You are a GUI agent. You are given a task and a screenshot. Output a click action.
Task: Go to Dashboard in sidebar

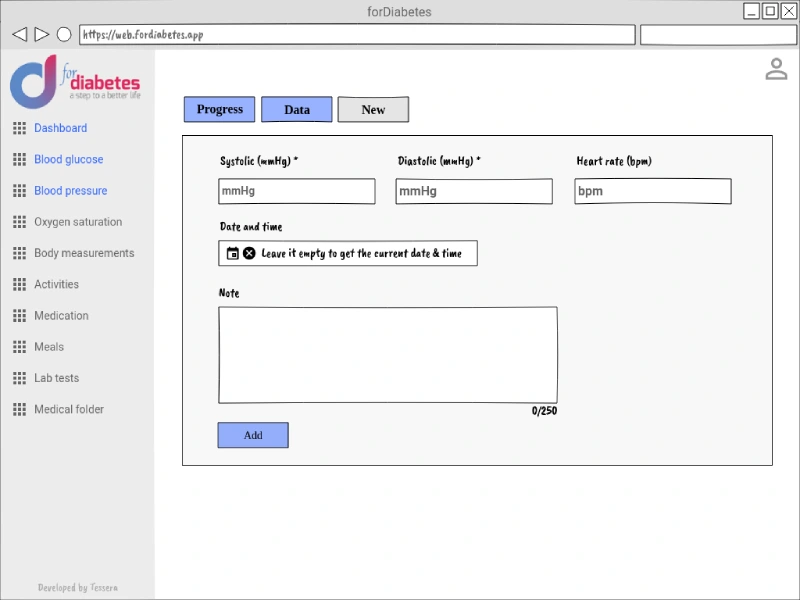pyautogui.click(x=60, y=128)
